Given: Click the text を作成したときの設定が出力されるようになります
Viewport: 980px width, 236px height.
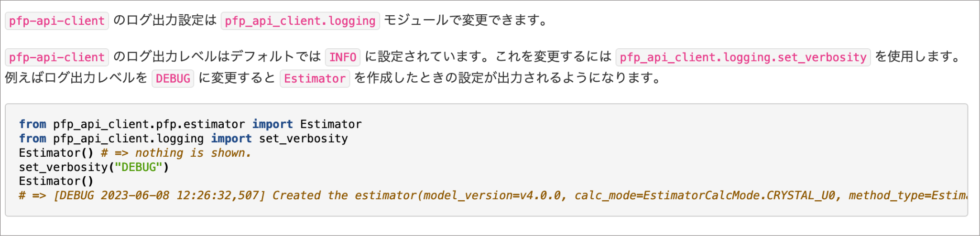Looking at the screenshot, I should tap(508, 78).
